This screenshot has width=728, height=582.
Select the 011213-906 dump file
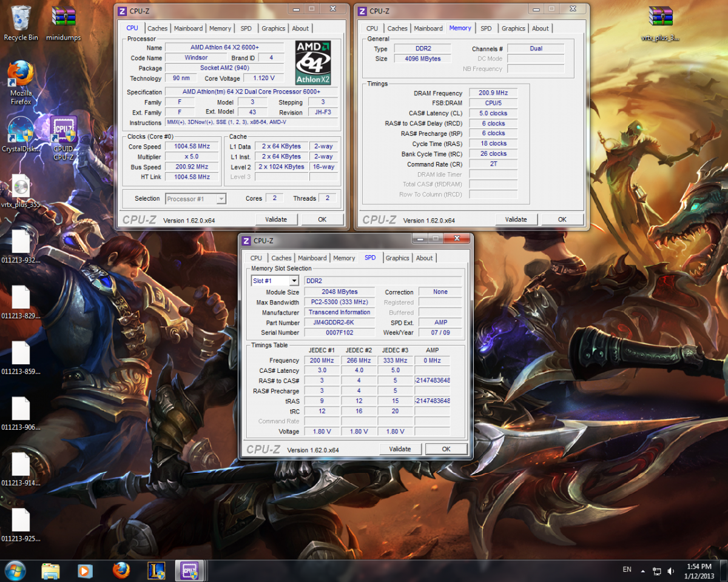pos(21,414)
